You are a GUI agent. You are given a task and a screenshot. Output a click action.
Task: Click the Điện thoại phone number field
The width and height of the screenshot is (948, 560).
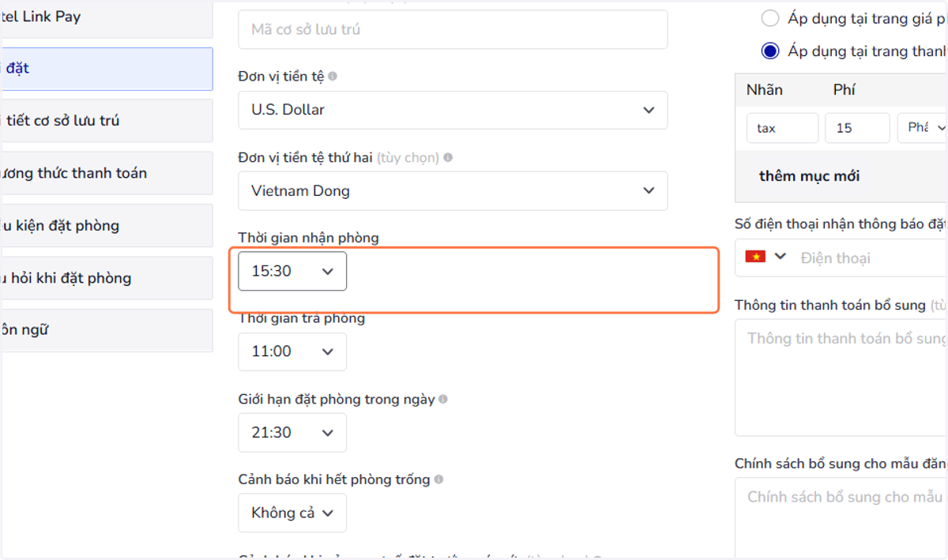tap(869, 258)
